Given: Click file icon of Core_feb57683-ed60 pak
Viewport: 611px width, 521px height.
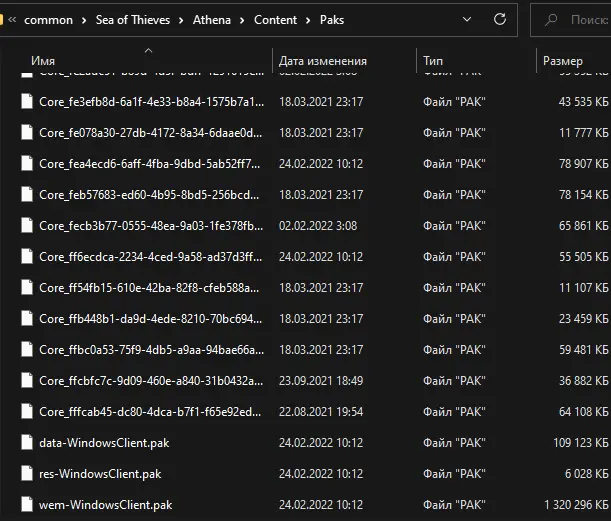Looking at the screenshot, I should pos(27,194).
